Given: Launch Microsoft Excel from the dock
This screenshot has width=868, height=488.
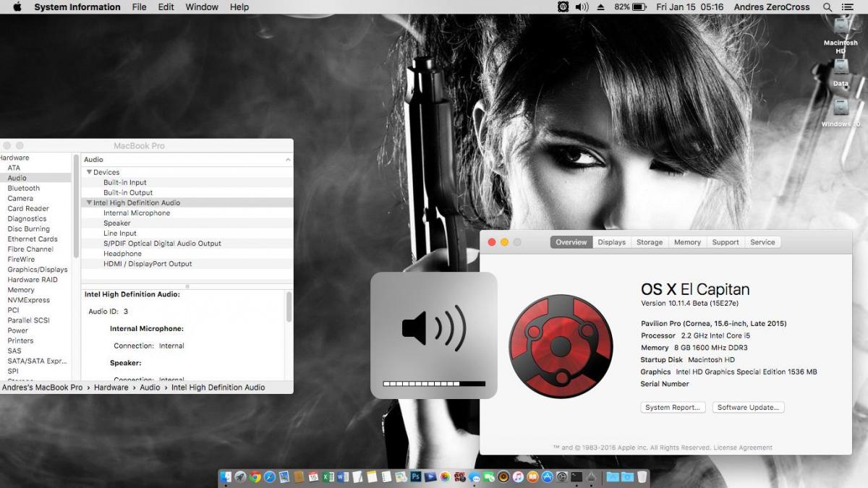Looking at the screenshot, I should (x=328, y=477).
